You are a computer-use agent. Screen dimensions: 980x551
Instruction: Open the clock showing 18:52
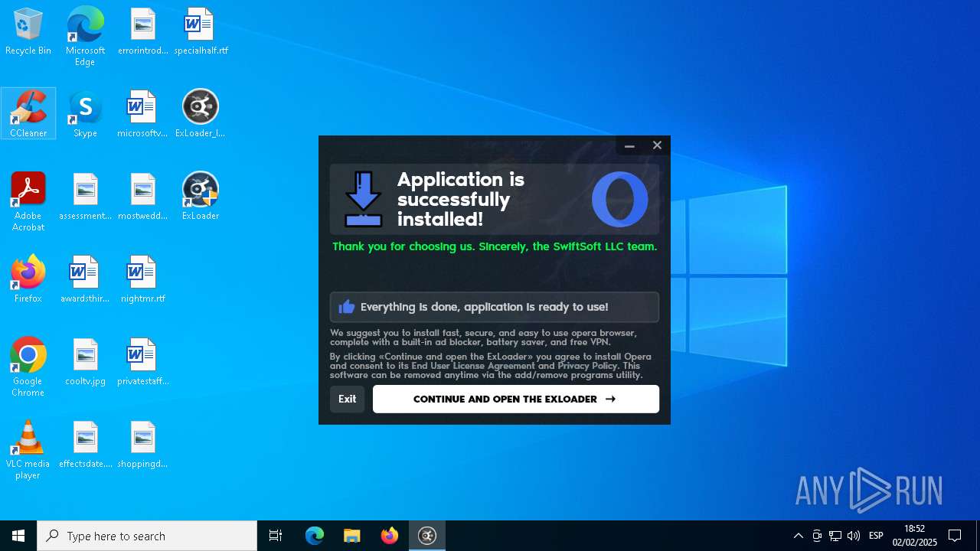pos(915,536)
